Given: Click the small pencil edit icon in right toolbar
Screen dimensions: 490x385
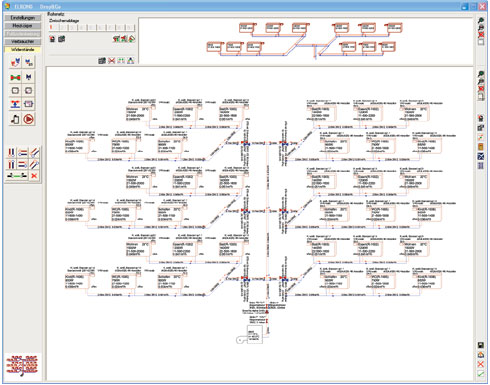Looking at the screenshot, I should tap(481, 137).
